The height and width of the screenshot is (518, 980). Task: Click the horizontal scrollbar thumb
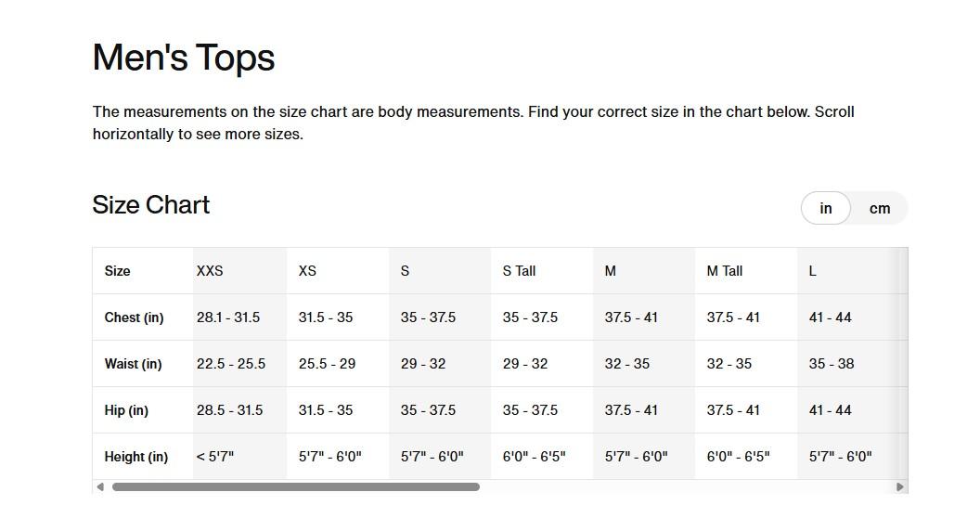[295, 486]
